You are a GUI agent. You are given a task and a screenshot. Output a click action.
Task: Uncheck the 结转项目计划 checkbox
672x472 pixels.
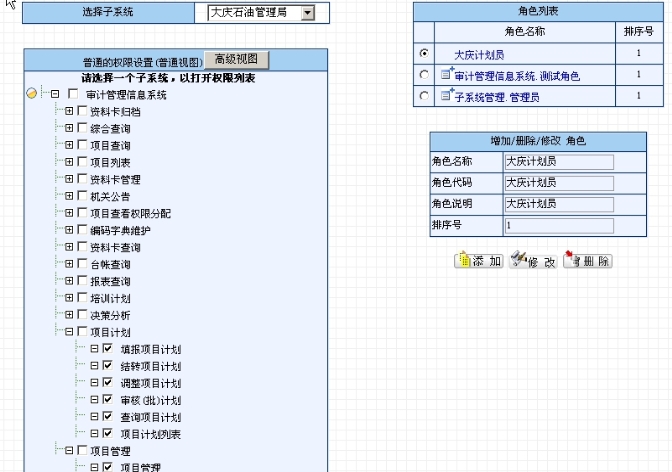(107, 367)
